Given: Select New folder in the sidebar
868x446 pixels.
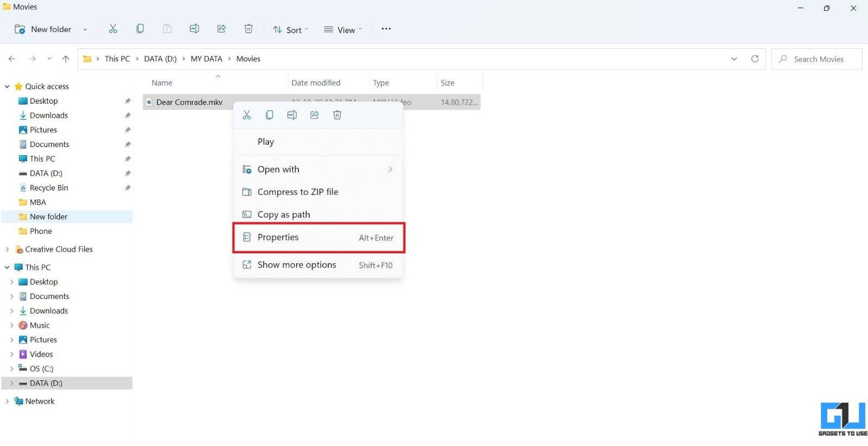Looking at the screenshot, I should pos(67,216).
